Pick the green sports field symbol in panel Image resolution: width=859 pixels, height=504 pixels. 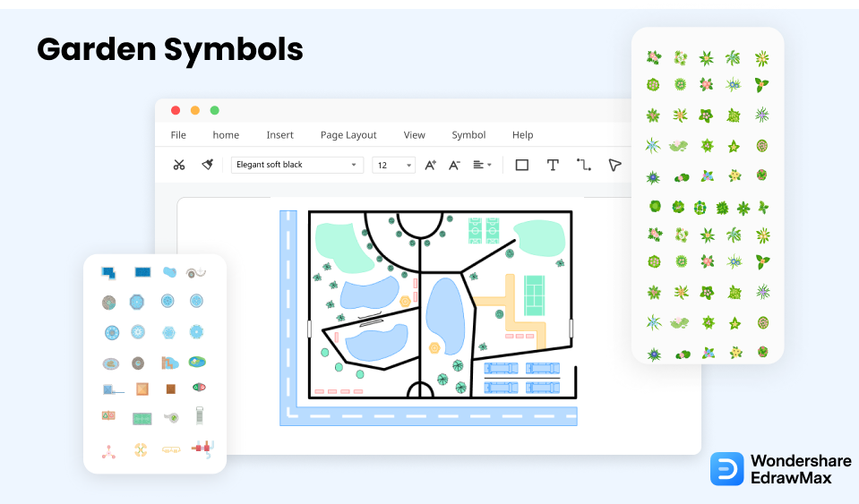tap(142, 419)
